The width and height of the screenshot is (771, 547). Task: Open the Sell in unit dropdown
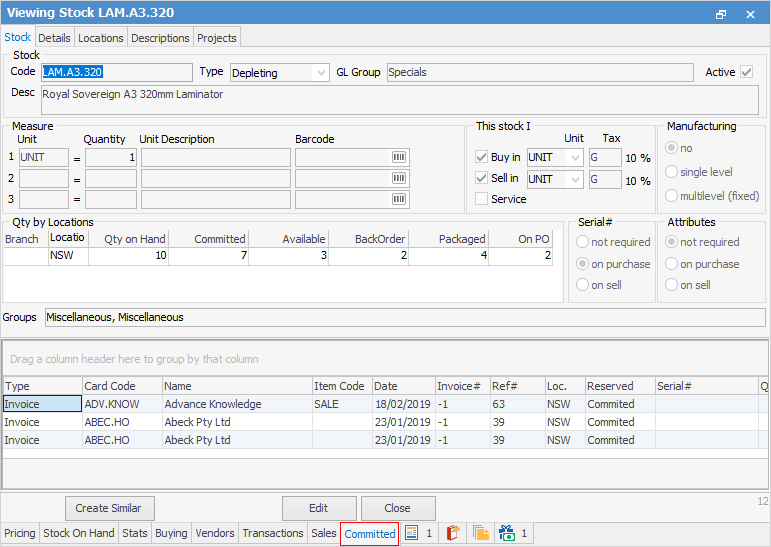coord(575,179)
